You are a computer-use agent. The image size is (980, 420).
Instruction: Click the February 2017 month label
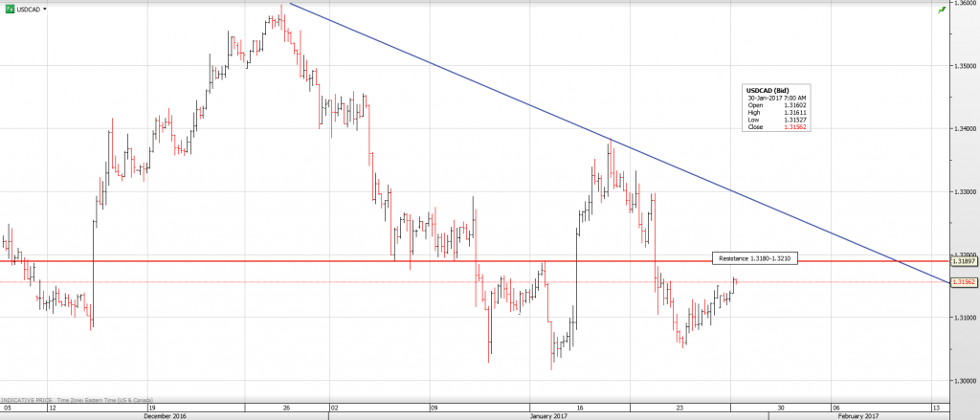tap(857, 416)
